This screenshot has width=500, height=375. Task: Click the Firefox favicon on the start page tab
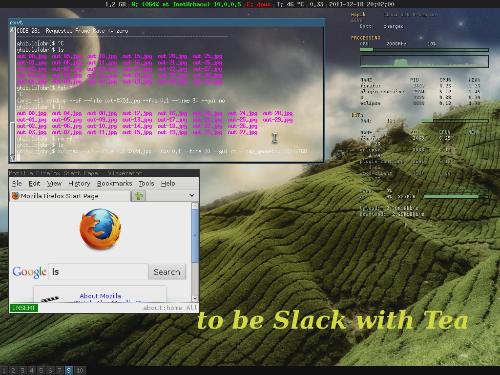[15, 196]
